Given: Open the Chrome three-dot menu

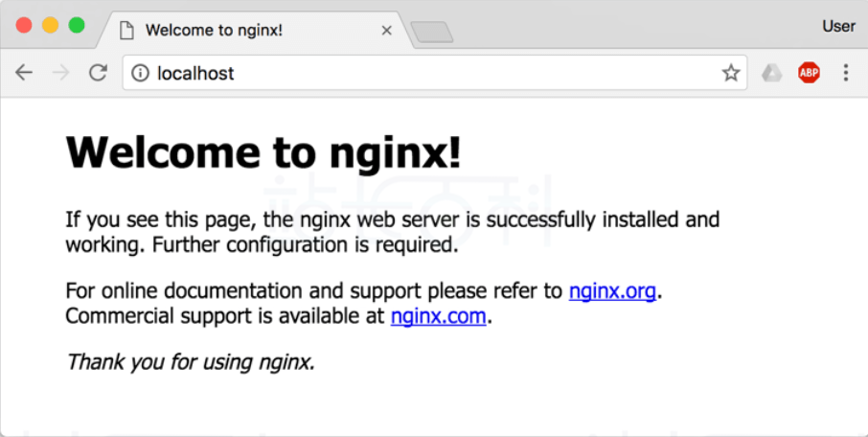Looking at the screenshot, I should (x=845, y=73).
